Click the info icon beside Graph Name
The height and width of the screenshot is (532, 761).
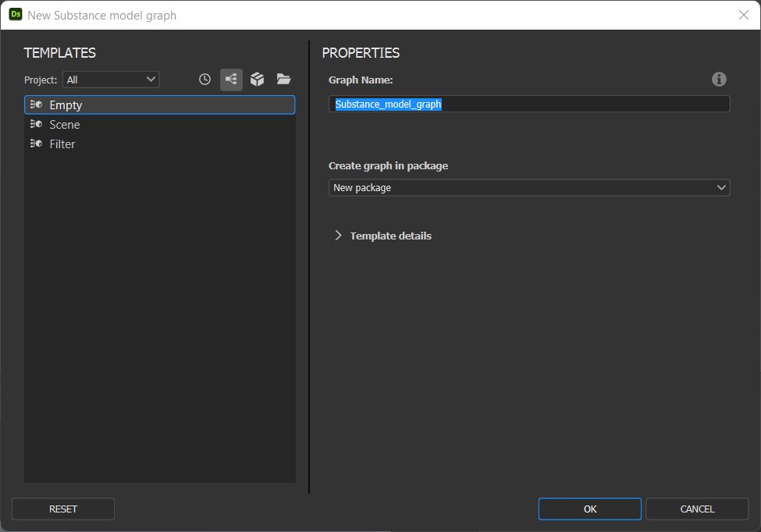pyautogui.click(x=719, y=79)
